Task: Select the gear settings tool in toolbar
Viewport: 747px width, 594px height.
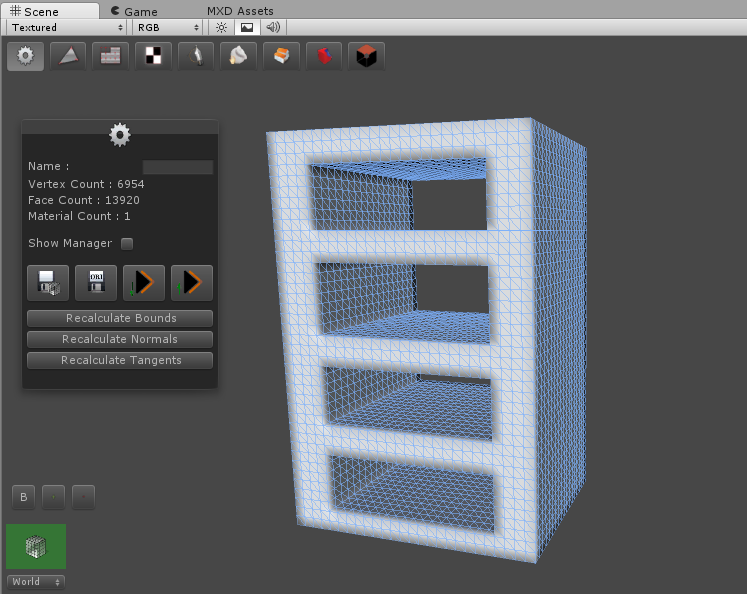Action: [x=25, y=56]
